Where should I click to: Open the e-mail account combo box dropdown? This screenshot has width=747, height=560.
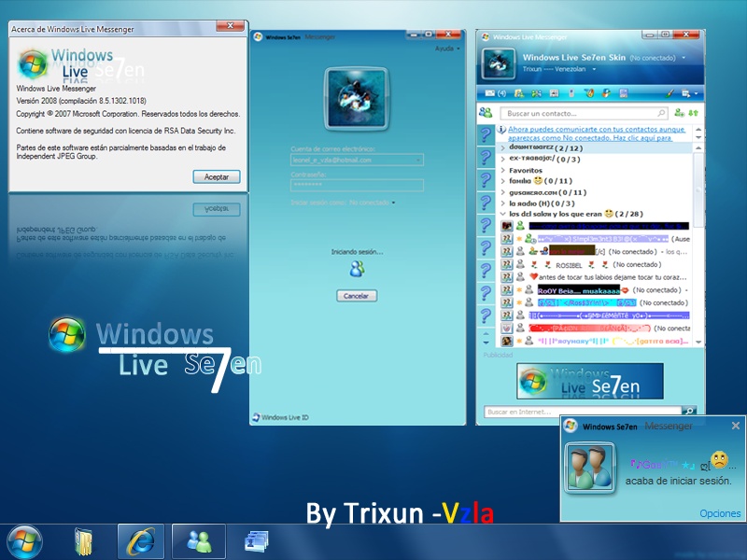click(x=417, y=160)
